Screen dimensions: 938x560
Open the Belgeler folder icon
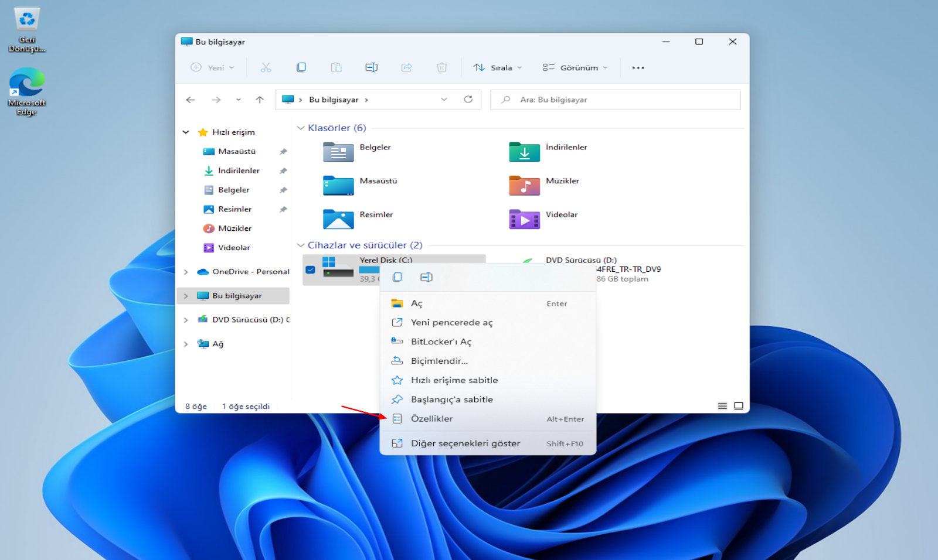click(338, 152)
